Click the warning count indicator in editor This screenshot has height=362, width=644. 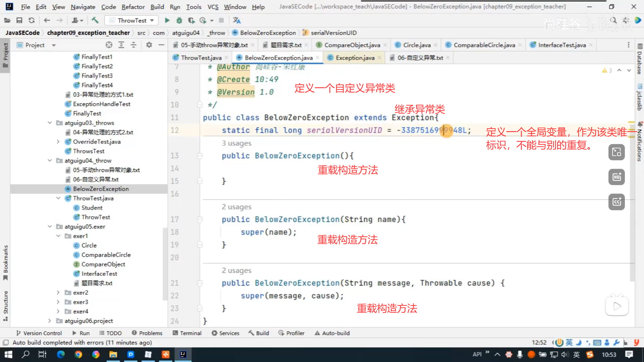607,70
